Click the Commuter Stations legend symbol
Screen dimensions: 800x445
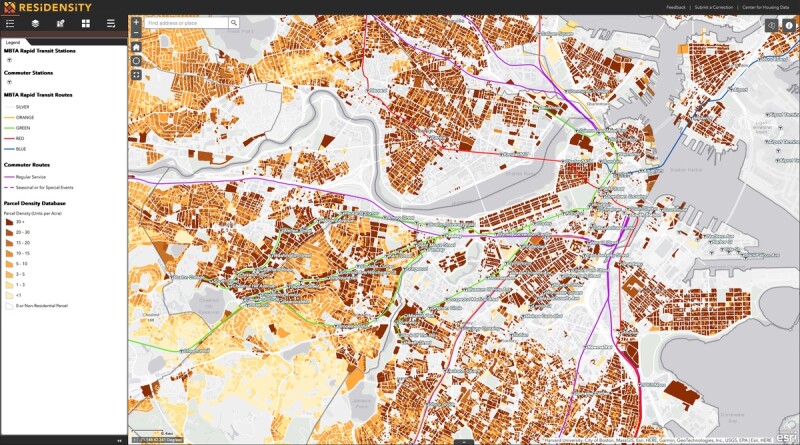[x=9, y=82]
